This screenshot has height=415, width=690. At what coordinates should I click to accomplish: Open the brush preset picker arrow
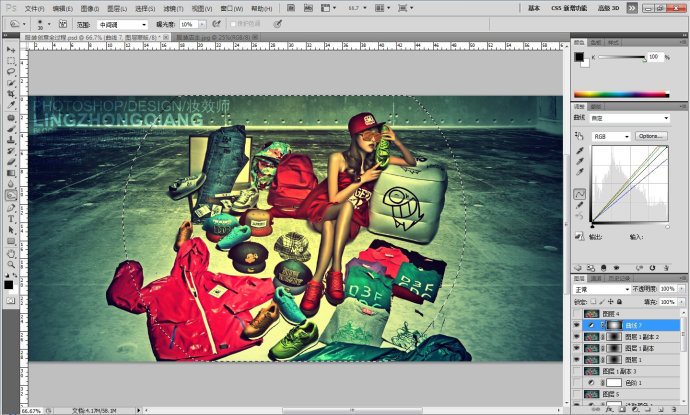coord(49,24)
